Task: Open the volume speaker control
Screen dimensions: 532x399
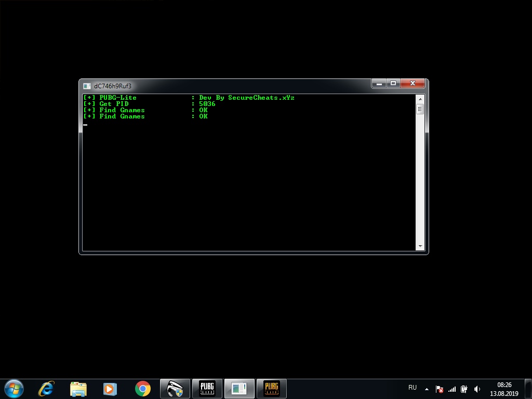Action: point(477,389)
